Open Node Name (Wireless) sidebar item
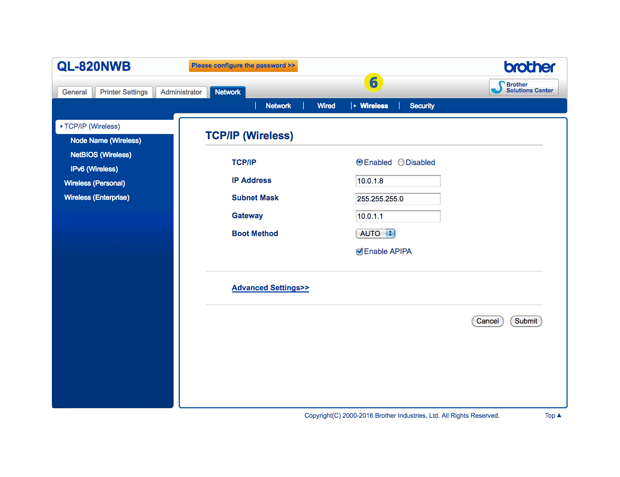The height and width of the screenshot is (477, 620). 106,141
